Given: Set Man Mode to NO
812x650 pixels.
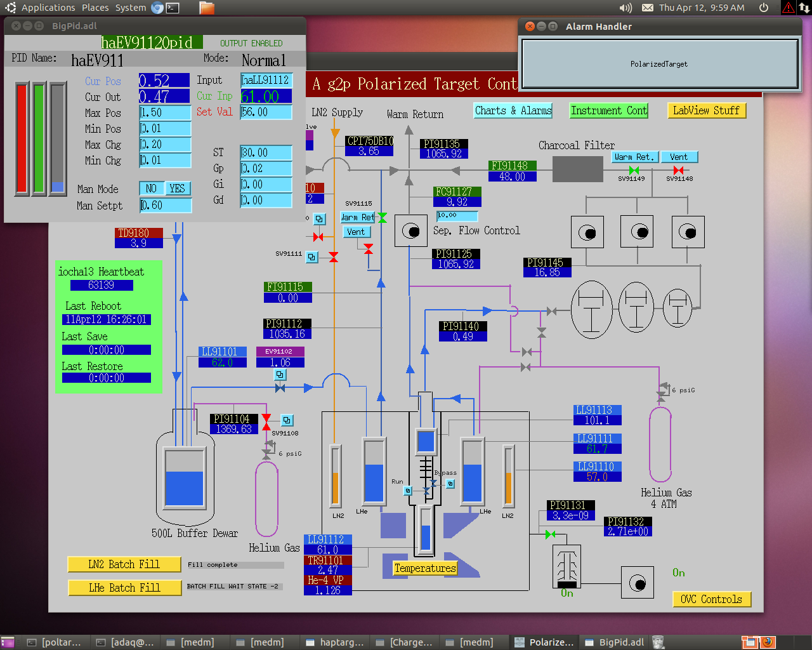Looking at the screenshot, I should point(152,189).
